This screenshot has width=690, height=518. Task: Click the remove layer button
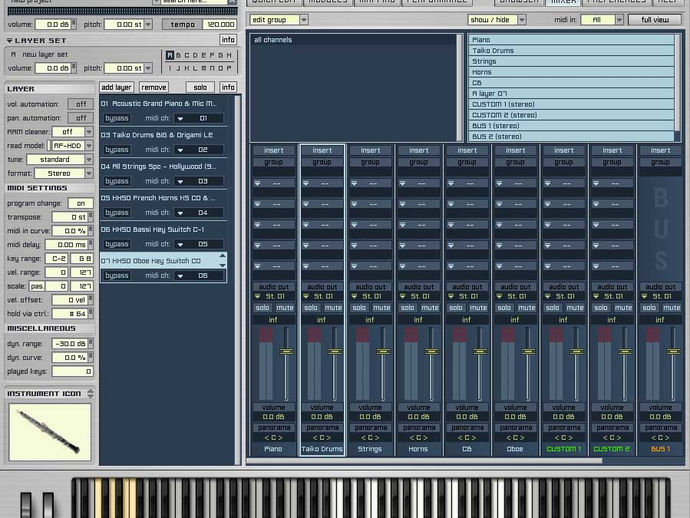point(154,87)
